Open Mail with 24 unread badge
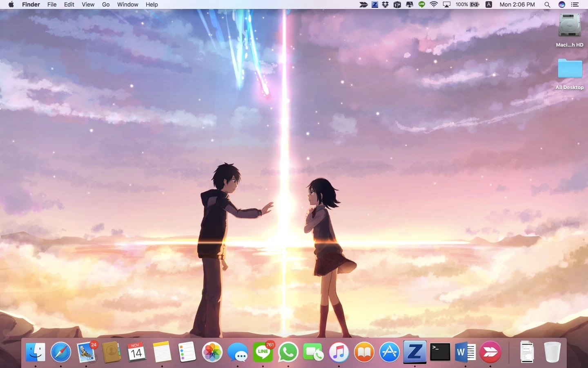This screenshot has width=588, height=368. click(x=87, y=352)
